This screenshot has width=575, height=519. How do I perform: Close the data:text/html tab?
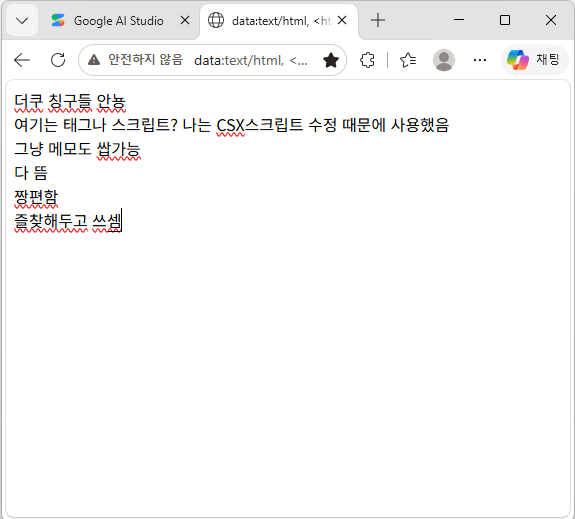[x=342, y=20]
